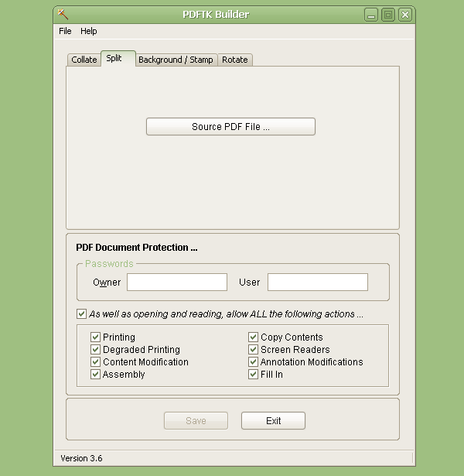Screen dimensions: 464x476
Task: Select the Split tab
Action: [x=118, y=58]
